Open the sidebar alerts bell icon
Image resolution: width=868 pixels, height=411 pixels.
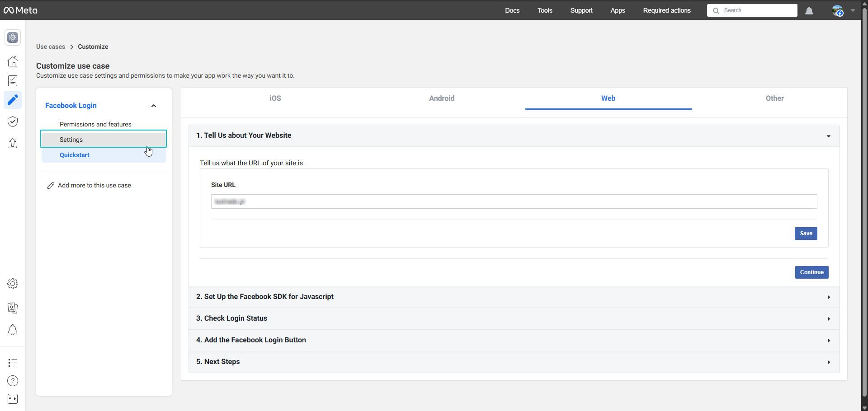point(13,330)
